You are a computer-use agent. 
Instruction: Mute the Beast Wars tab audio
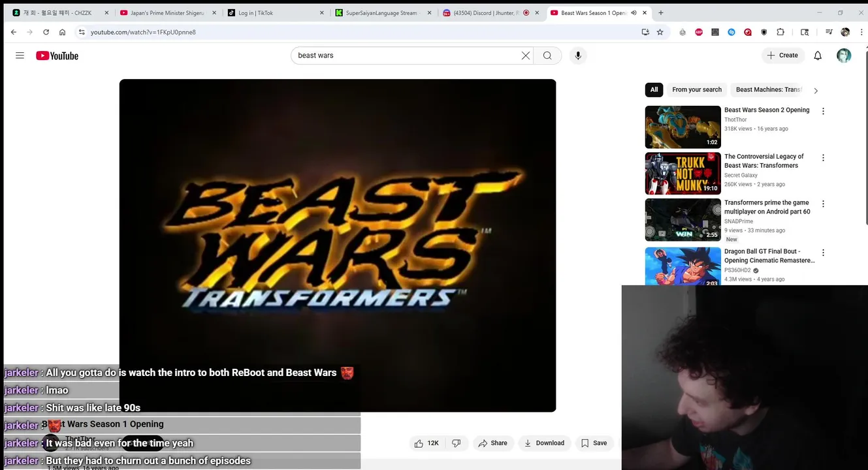click(x=634, y=12)
